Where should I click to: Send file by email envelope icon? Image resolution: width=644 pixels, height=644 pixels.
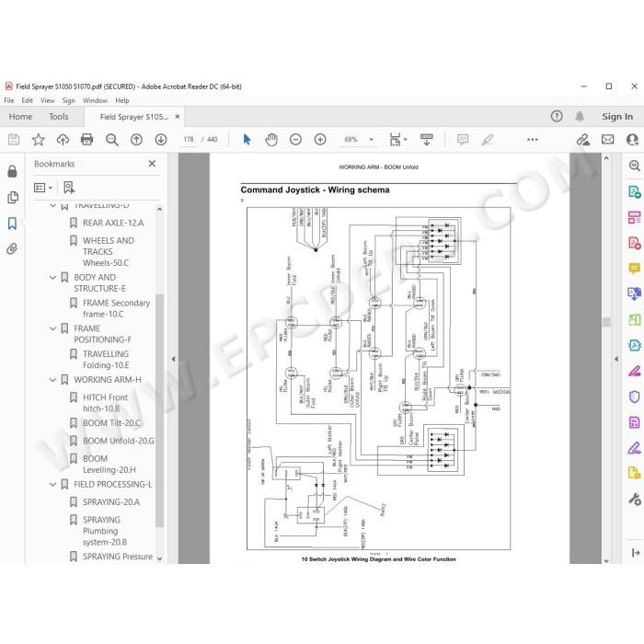click(608, 140)
